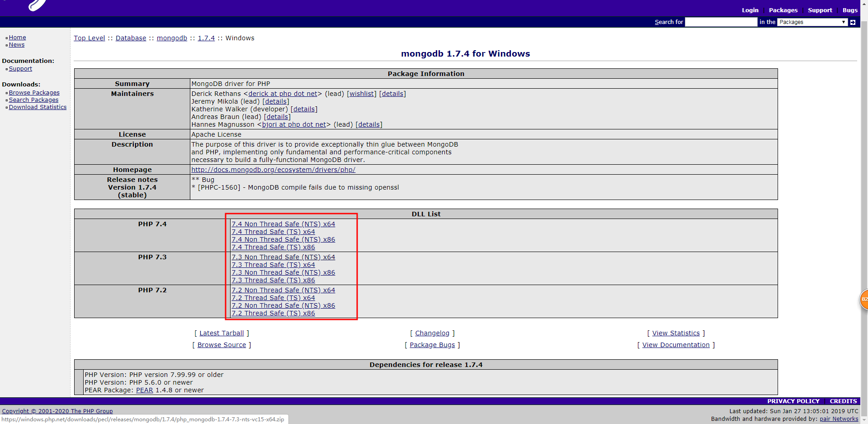Image resolution: width=868 pixels, height=424 pixels.
Task: Open the View Statistics link
Action: pyautogui.click(x=676, y=333)
